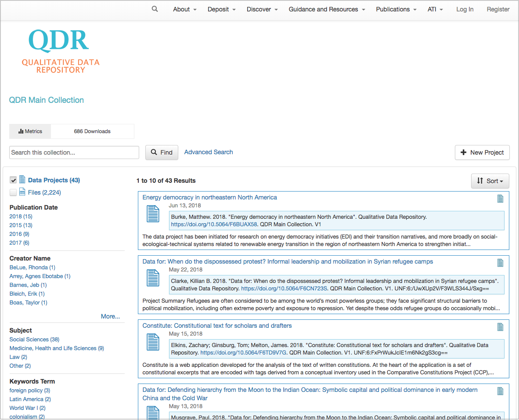
Task: Follow DOI link 10.5064/F6CN723S
Action: [284, 289]
